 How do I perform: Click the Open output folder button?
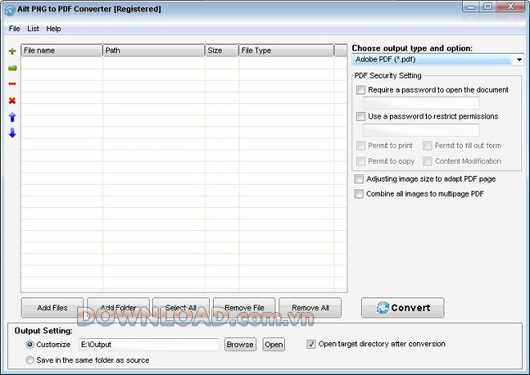coord(274,345)
